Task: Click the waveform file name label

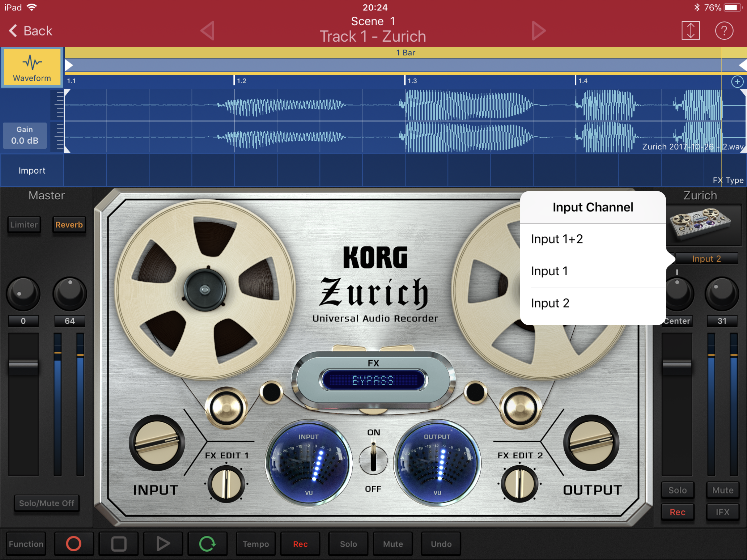Action: coord(693,146)
